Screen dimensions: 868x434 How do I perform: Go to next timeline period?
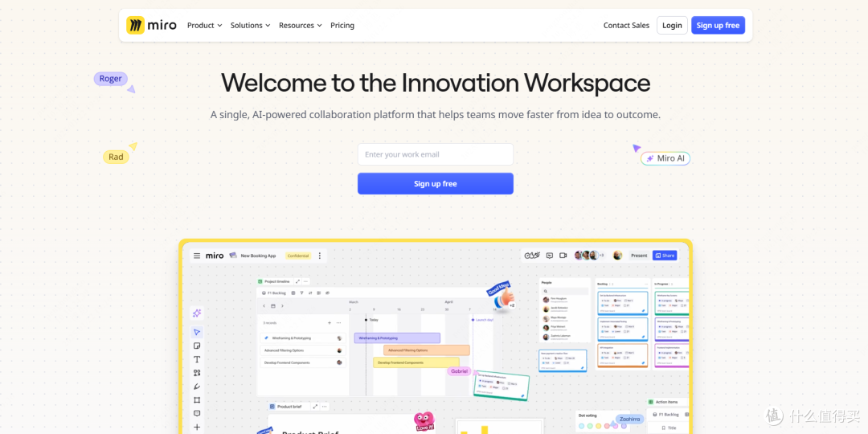point(282,305)
